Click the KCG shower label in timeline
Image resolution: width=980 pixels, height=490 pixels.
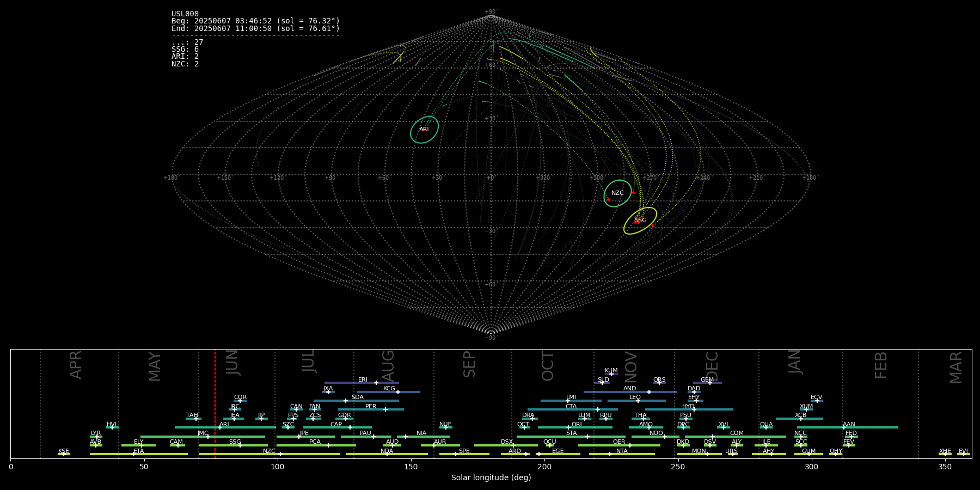click(389, 389)
